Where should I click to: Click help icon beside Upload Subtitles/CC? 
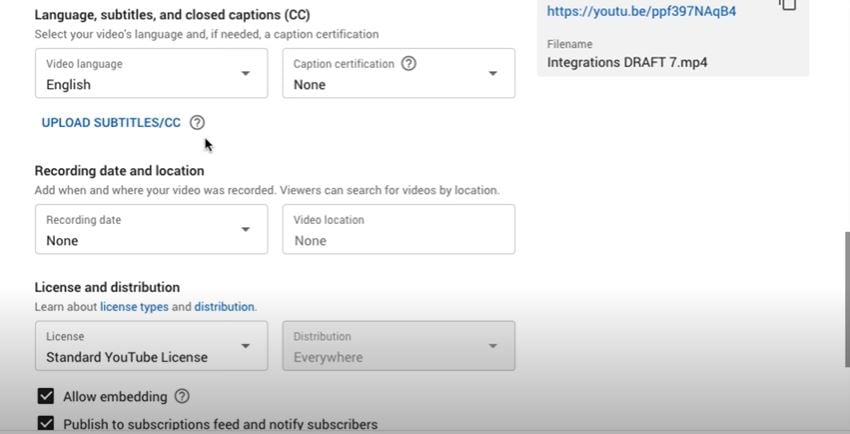click(197, 123)
